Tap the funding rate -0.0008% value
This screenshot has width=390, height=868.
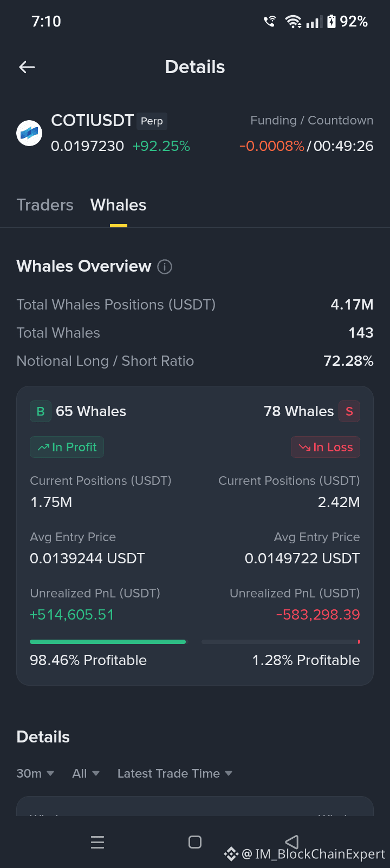click(272, 146)
